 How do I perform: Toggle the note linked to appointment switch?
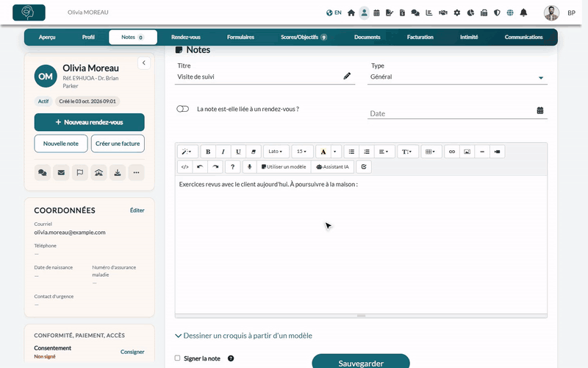[182, 109]
